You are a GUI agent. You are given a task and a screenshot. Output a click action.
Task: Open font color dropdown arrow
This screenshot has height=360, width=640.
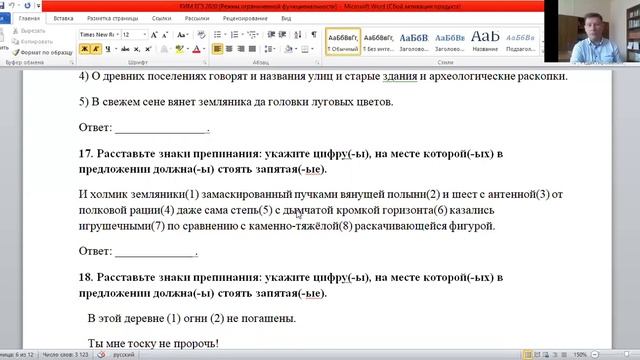point(204,49)
